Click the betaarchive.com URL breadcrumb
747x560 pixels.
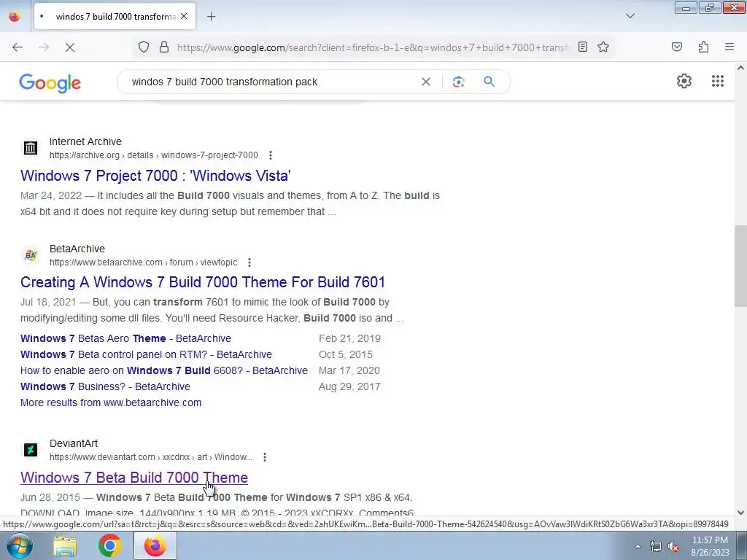click(144, 262)
